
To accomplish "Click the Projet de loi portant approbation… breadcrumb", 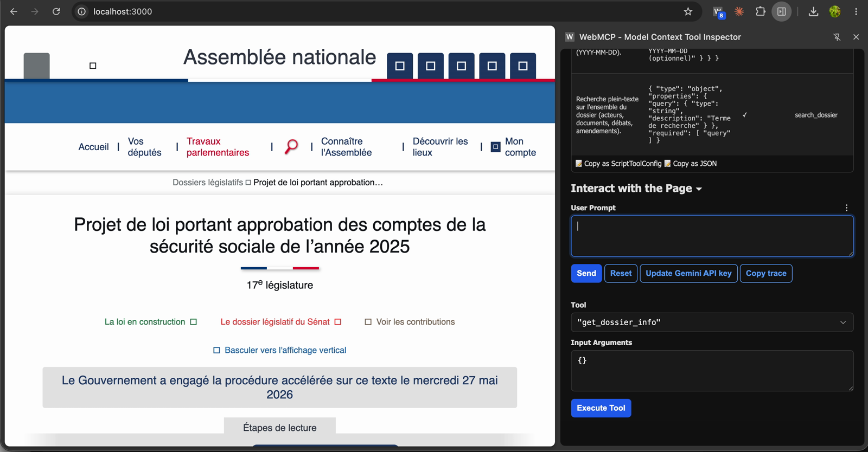I will click(318, 183).
